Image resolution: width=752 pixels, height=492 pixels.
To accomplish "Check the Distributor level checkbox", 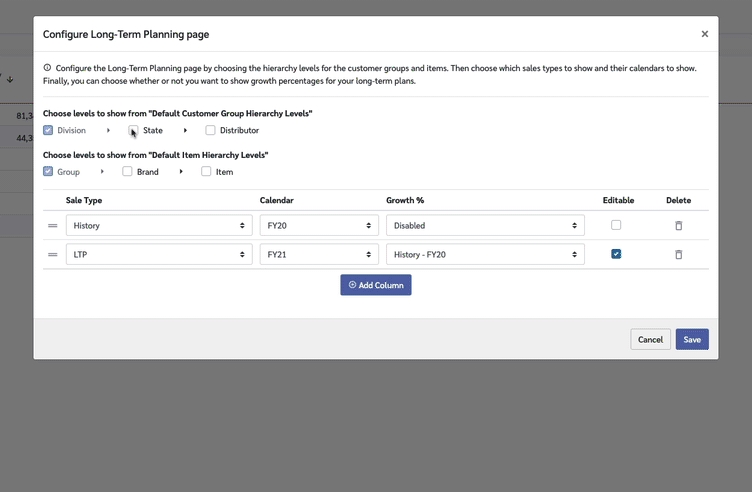I will click(210, 131).
